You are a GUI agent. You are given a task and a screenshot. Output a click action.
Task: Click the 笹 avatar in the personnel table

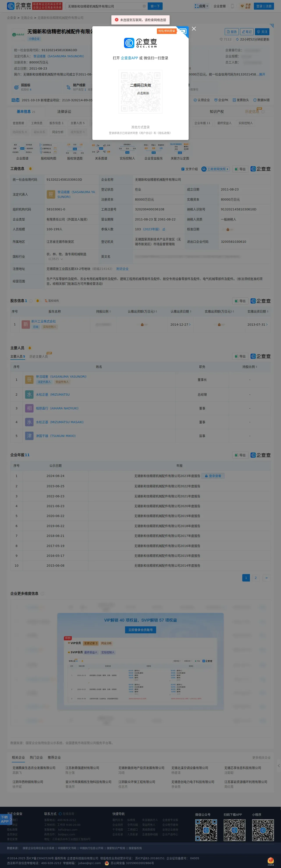coord(29,380)
